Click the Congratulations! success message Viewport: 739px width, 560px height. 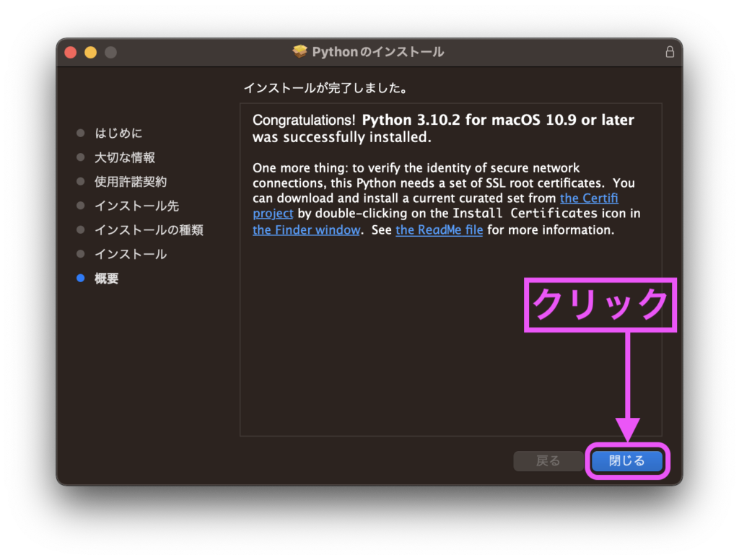(x=443, y=128)
